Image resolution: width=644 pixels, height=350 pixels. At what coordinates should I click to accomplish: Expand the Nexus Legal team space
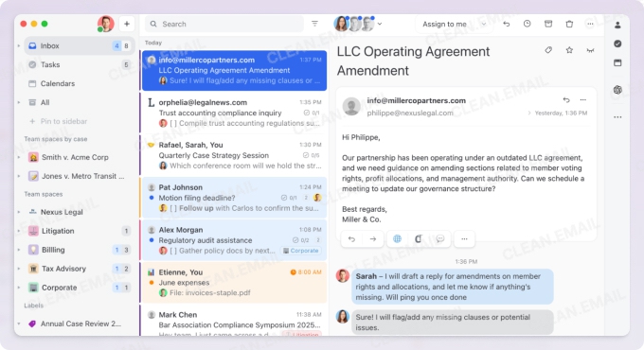tap(19, 212)
